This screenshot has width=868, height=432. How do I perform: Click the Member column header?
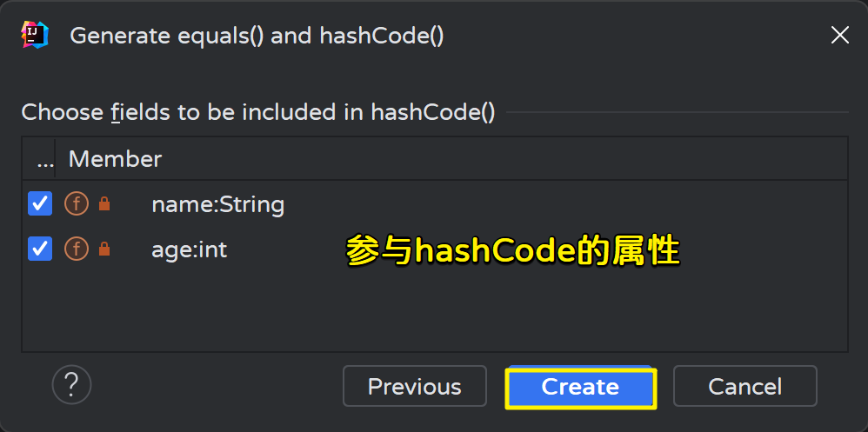pos(115,159)
